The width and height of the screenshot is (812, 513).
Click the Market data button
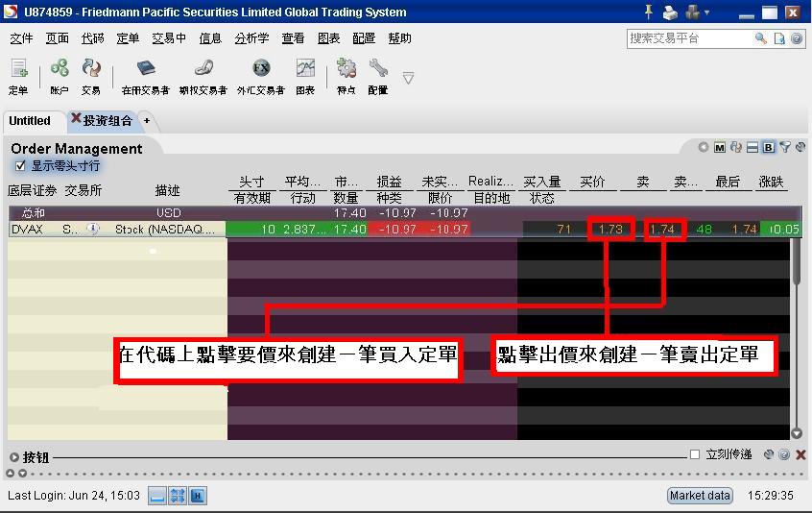700,496
